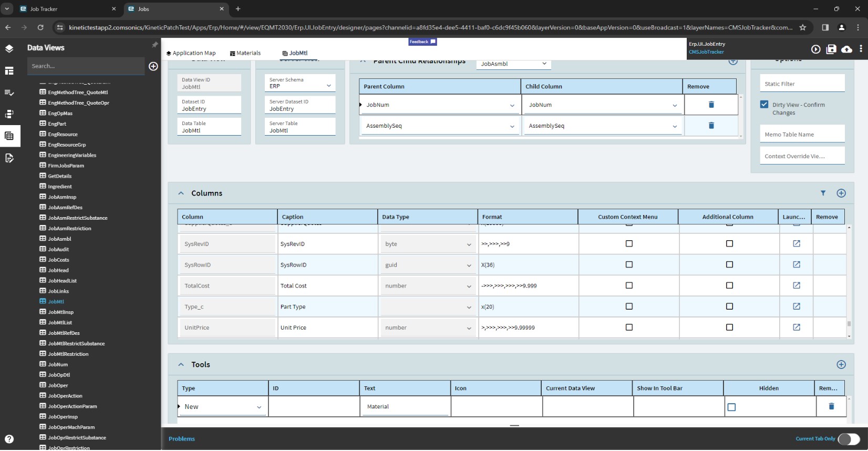Switch to the Materials tab
The height and width of the screenshot is (451, 868).
tap(245, 53)
